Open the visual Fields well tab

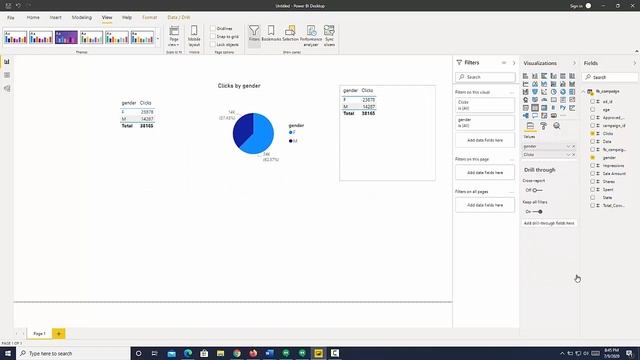pyautogui.click(x=530, y=126)
